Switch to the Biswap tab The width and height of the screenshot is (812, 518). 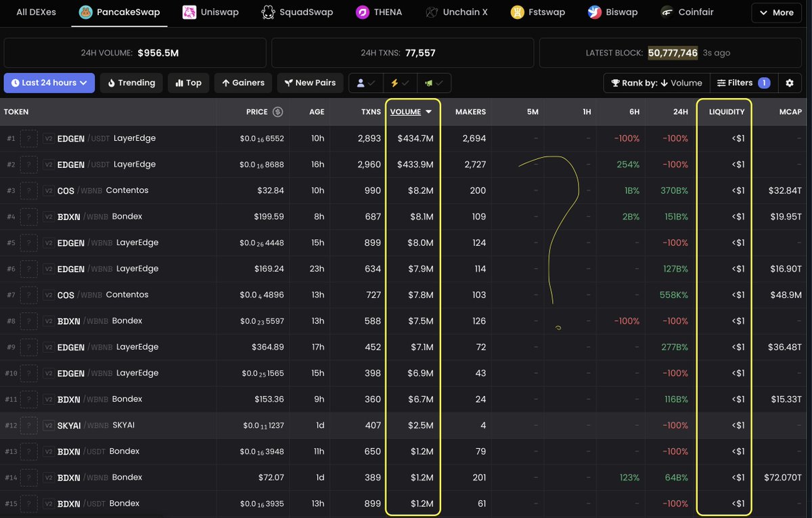click(x=612, y=12)
